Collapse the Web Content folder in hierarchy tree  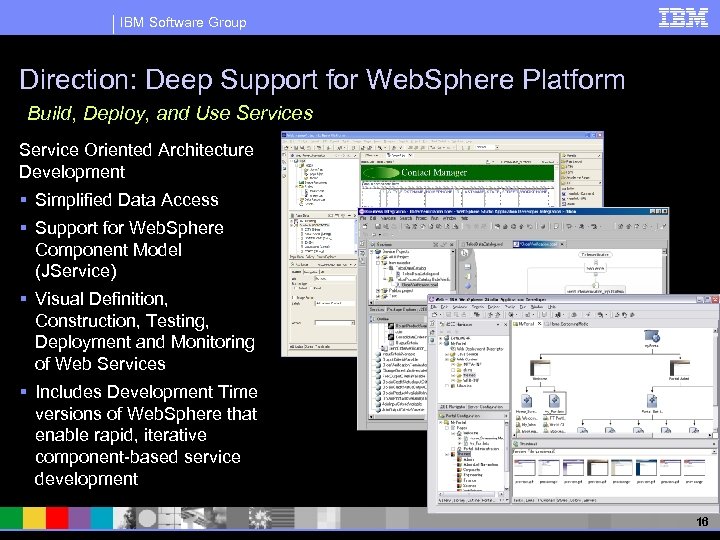click(446, 360)
